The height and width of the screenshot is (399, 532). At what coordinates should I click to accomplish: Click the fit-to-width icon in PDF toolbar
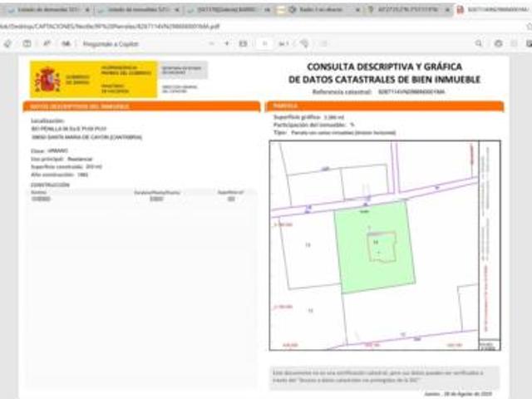[243, 43]
